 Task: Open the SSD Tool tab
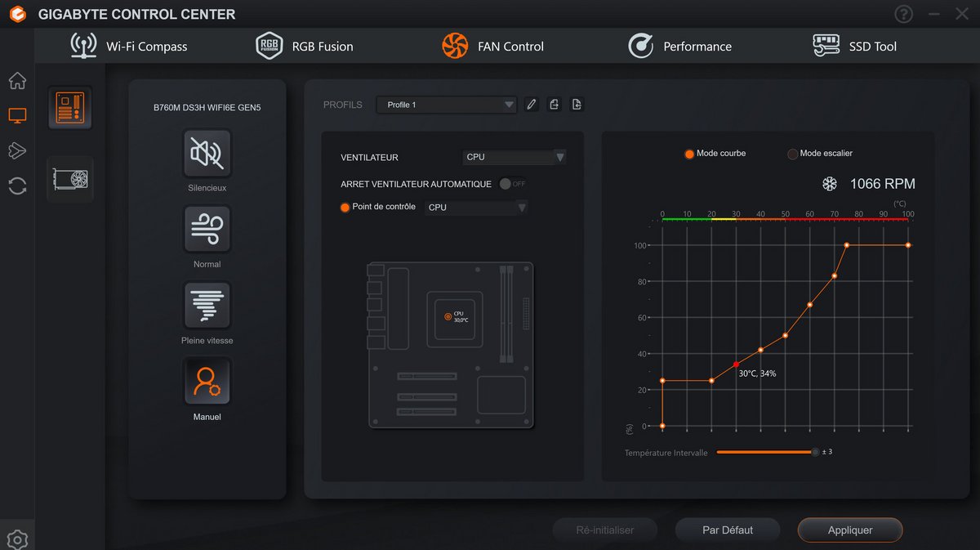pyautogui.click(x=855, y=47)
